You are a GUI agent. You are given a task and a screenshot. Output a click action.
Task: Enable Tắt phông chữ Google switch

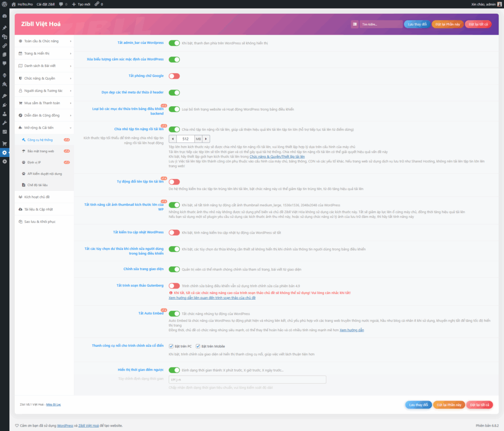pyautogui.click(x=174, y=76)
